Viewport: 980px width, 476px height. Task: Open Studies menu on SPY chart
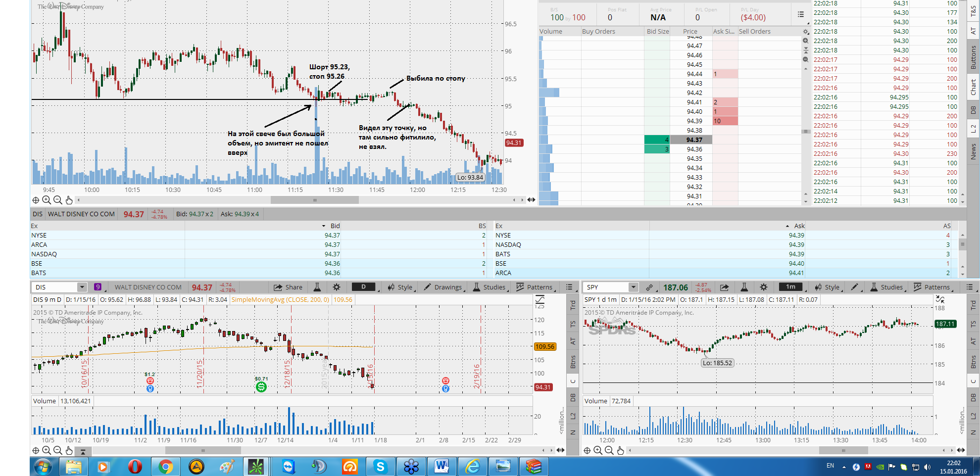coord(886,287)
